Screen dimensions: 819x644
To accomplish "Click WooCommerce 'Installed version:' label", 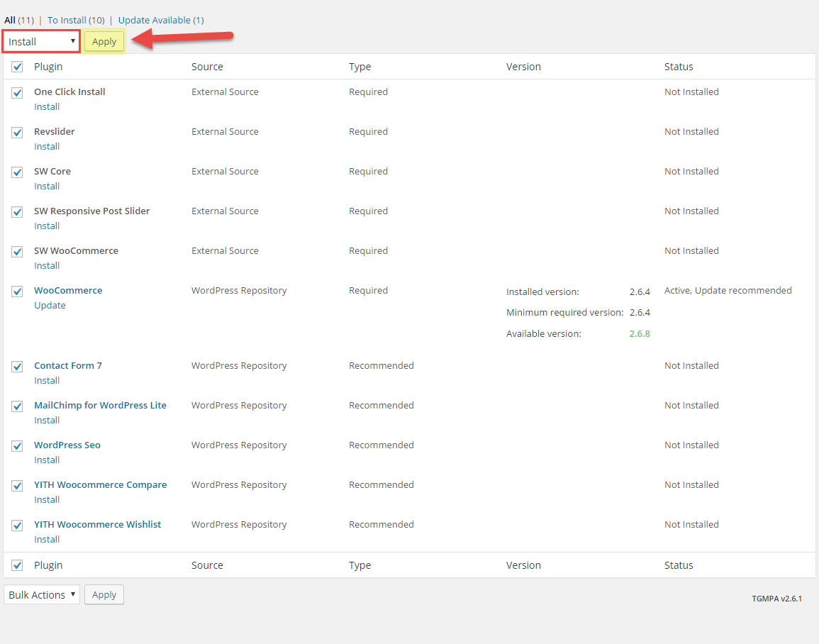I will (542, 292).
